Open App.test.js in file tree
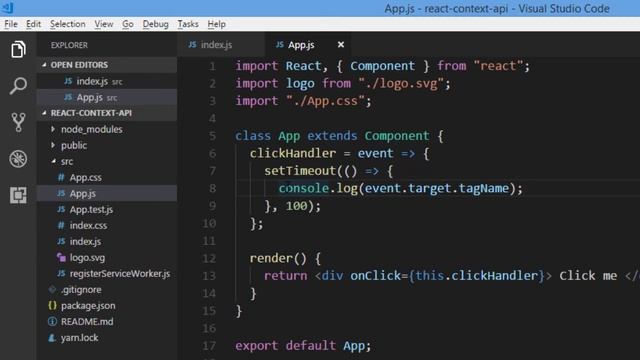 pos(107,209)
